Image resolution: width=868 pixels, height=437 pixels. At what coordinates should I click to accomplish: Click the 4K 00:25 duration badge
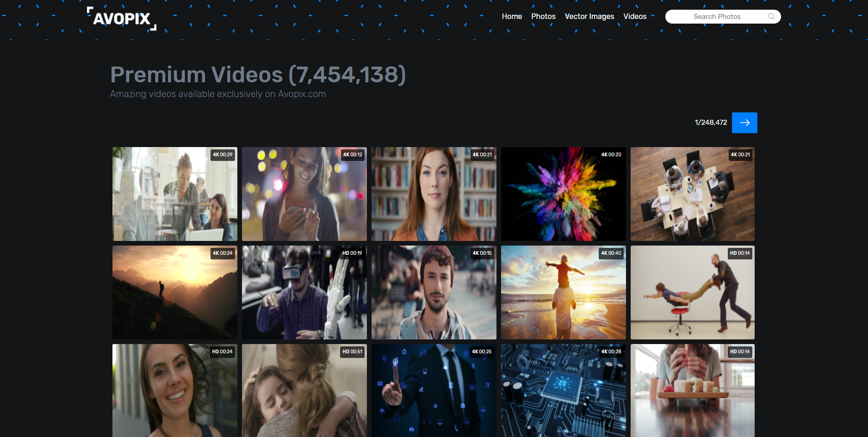[482, 352]
